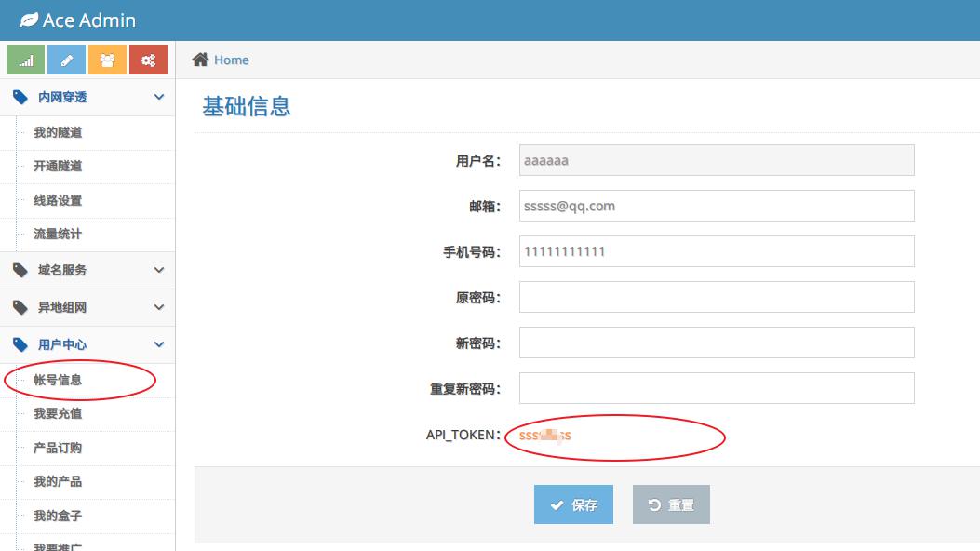980x551 pixels.
Task: Click the Ace Admin leaf logo
Action: [x=29, y=20]
